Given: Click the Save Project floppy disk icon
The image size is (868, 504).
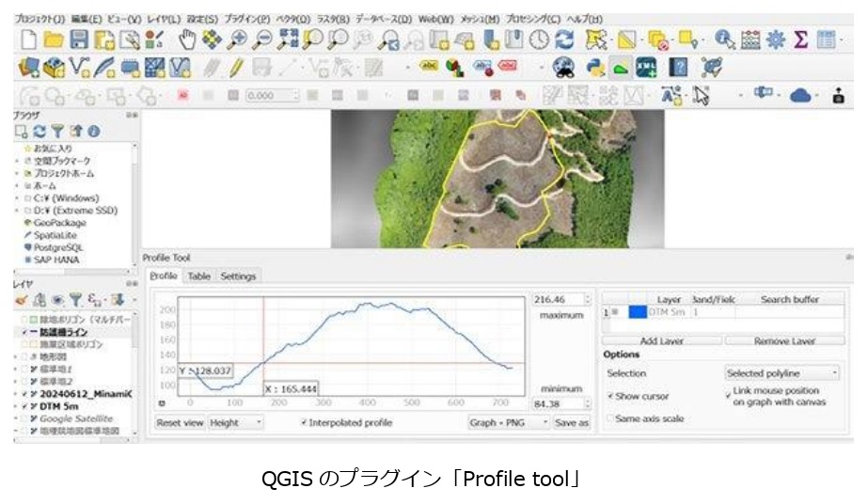Looking at the screenshot, I should pyautogui.click(x=79, y=40).
